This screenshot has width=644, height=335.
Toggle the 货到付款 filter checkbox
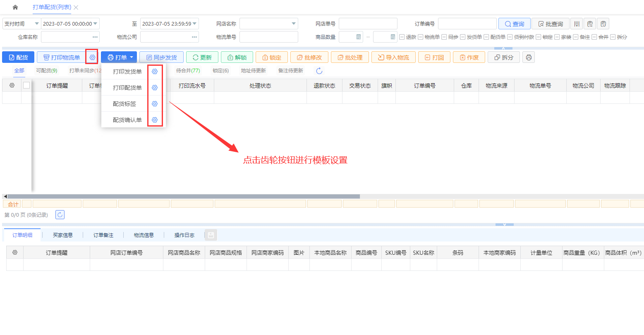[510, 37]
